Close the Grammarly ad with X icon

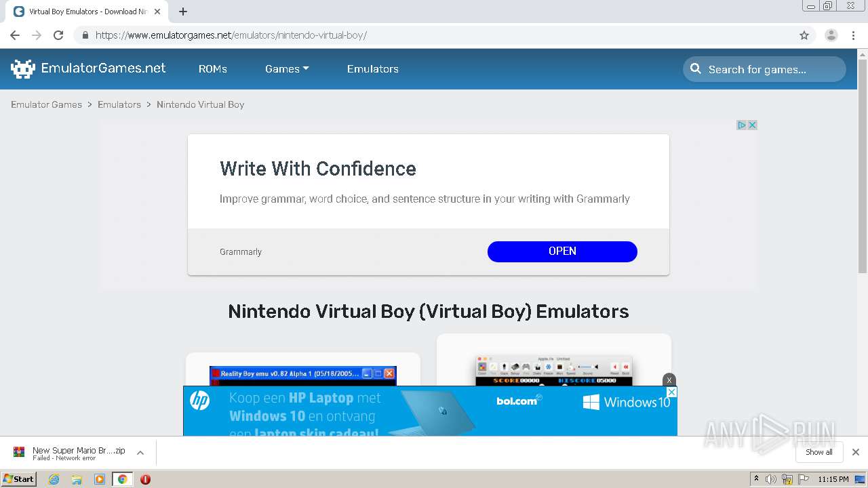click(752, 125)
